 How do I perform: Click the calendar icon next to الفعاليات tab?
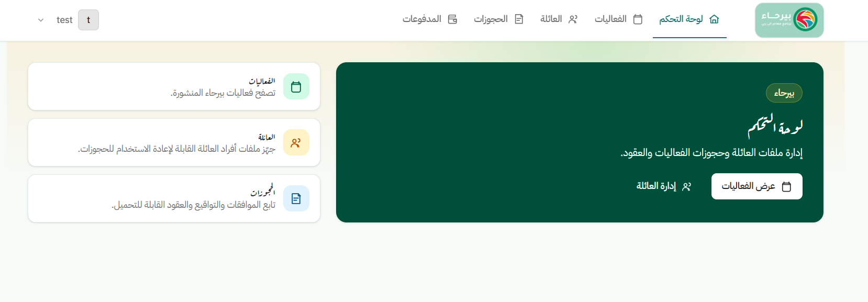click(x=638, y=19)
